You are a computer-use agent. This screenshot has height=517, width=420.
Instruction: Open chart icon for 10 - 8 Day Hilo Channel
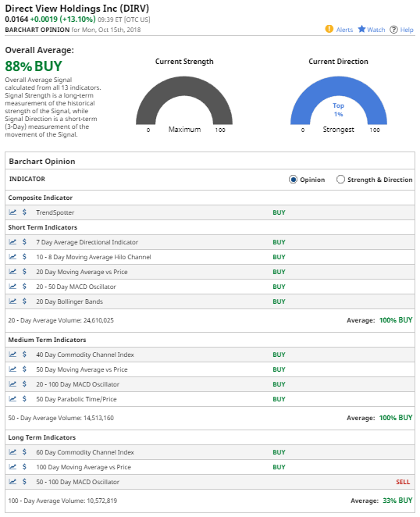tap(12, 256)
